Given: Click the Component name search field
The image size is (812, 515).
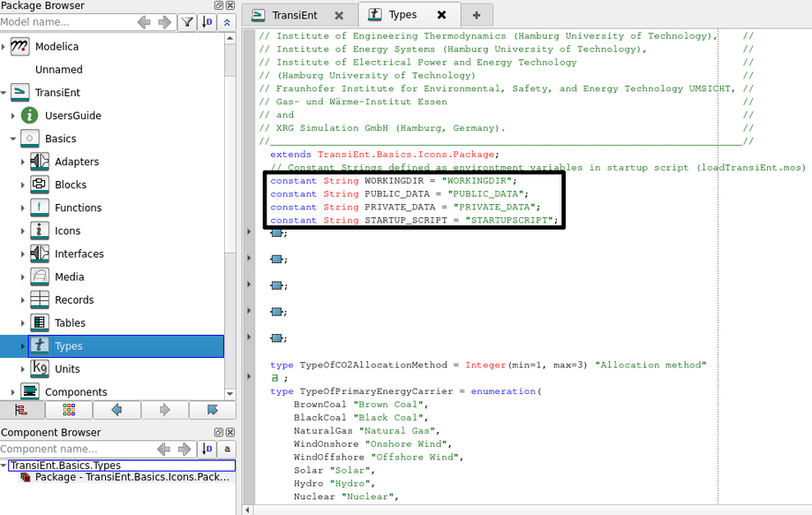Looking at the screenshot, I should pos(77,449).
